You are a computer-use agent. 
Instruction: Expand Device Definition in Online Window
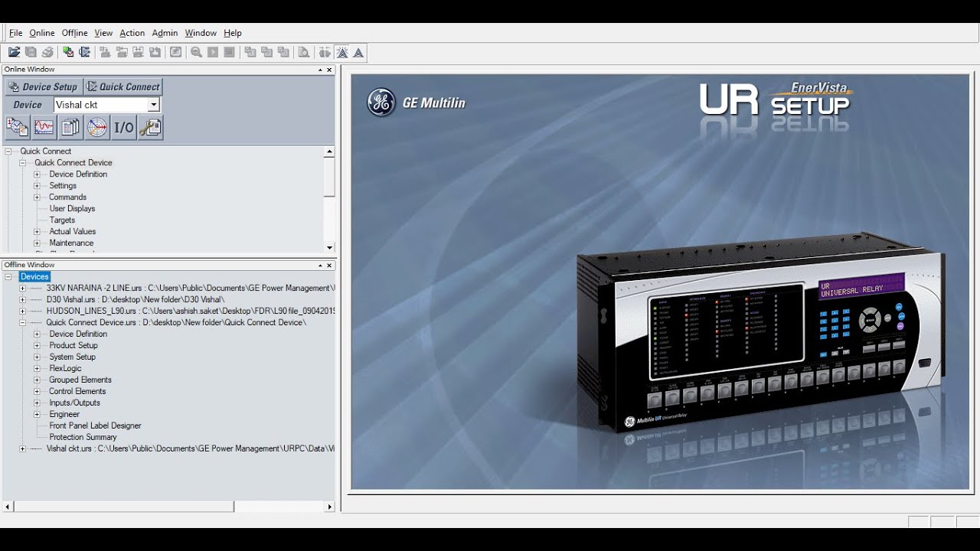pyautogui.click(x=37, y=174)
